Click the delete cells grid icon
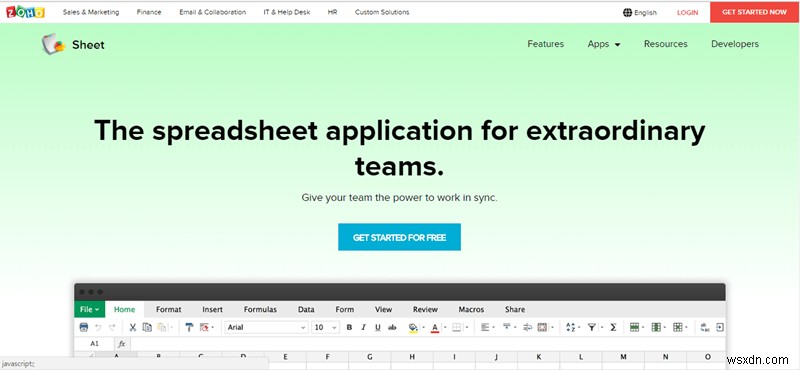This screenshot has width=800, height=370. click(x=678, y=327)
